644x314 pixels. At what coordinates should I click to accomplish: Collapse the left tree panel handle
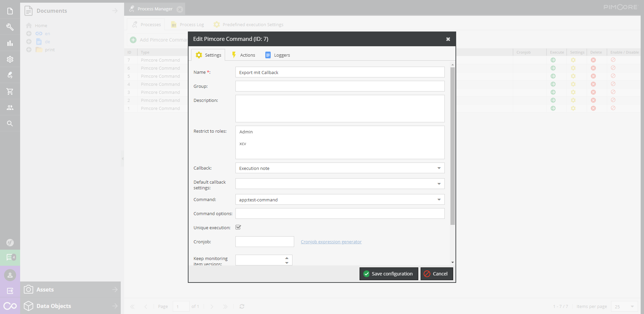point(122,159)
